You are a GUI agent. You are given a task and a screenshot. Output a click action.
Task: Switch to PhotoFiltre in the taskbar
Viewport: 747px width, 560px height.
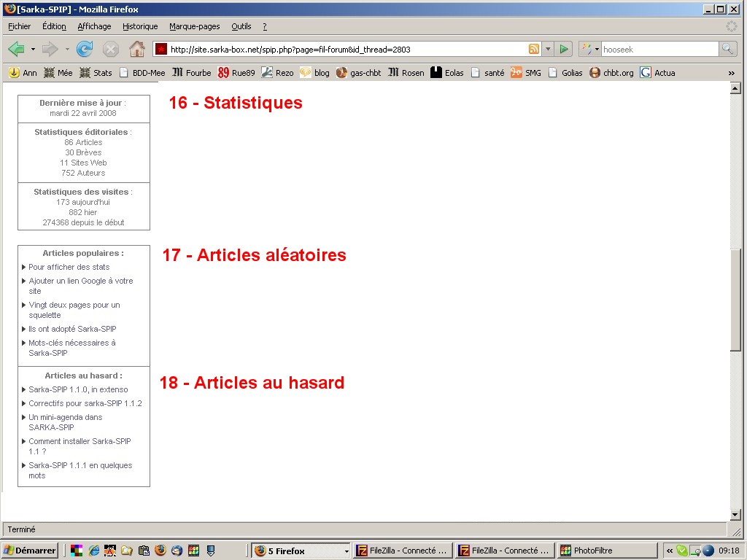592,551
